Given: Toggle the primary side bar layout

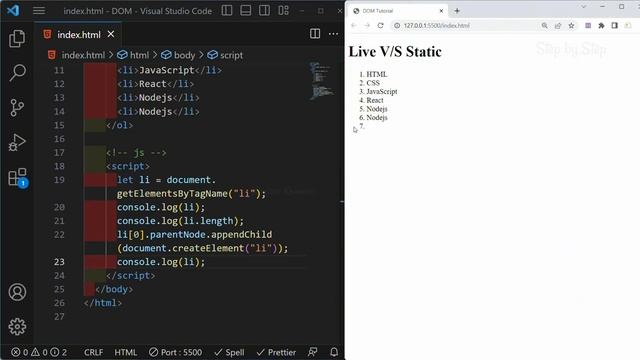Looking at the screenshot, I should [x=227, y=11].
